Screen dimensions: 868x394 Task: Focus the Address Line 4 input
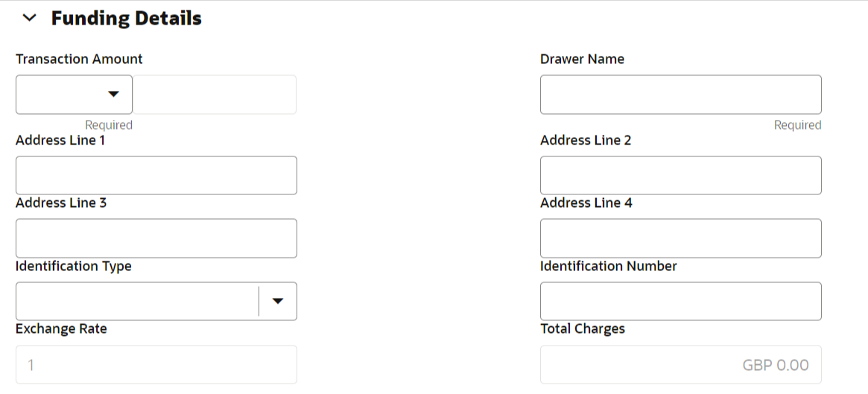(x=680, y=238)
